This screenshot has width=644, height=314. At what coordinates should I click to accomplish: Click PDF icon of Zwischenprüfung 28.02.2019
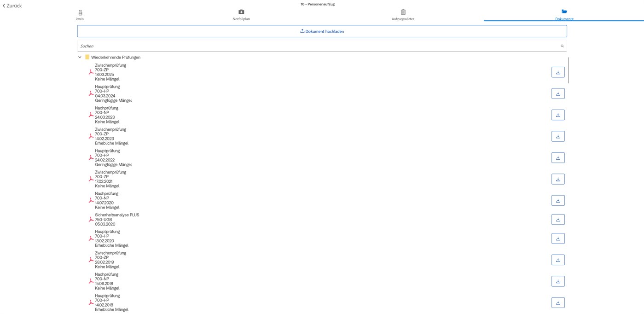click(x=91, y=260)
